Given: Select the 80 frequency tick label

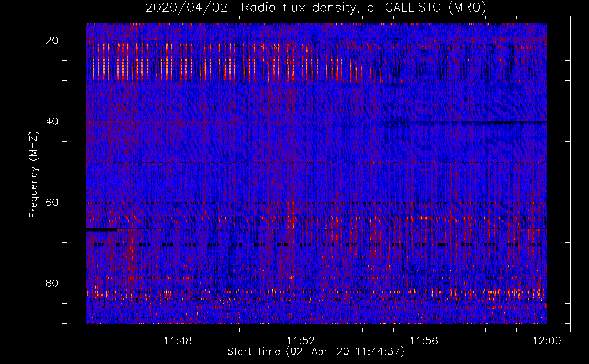Looking at the screenshot, I should [x=52, y=283].
